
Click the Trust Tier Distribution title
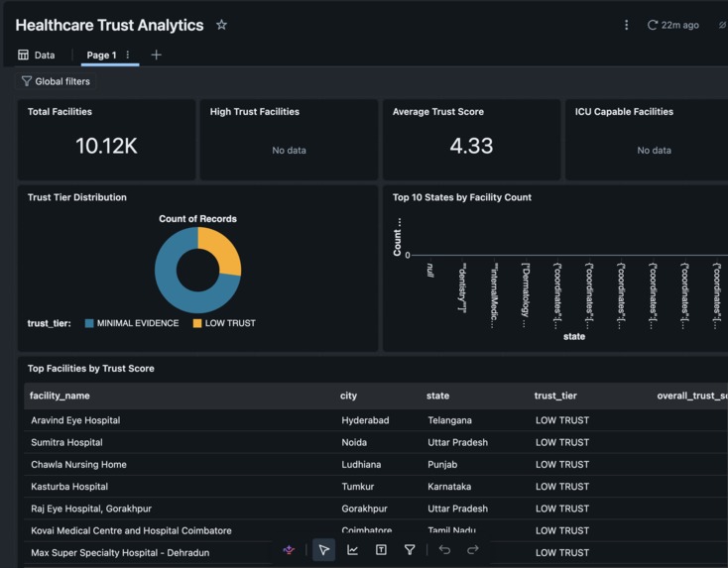77,197
